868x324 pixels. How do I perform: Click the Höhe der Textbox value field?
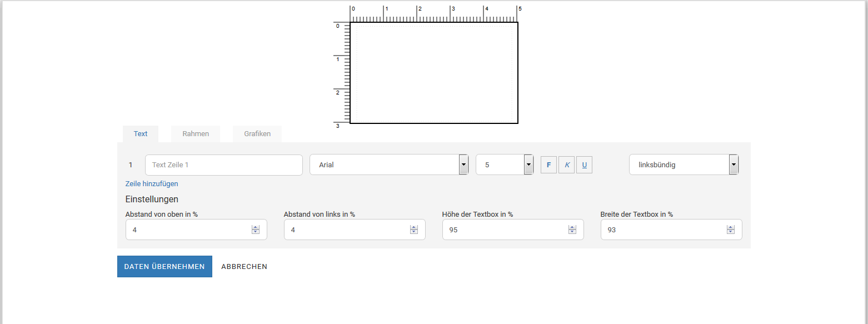[513, 230]
